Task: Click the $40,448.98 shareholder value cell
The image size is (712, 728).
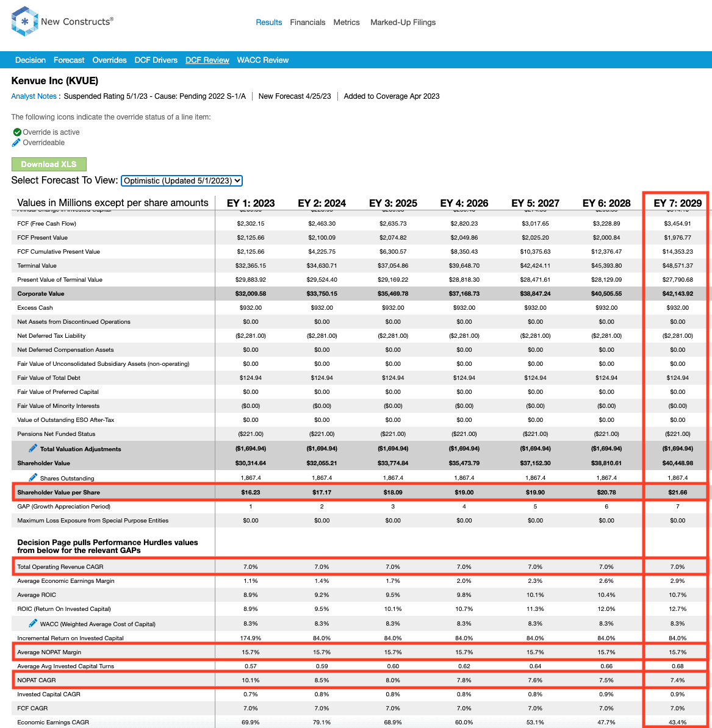Action: coord(678,463)
